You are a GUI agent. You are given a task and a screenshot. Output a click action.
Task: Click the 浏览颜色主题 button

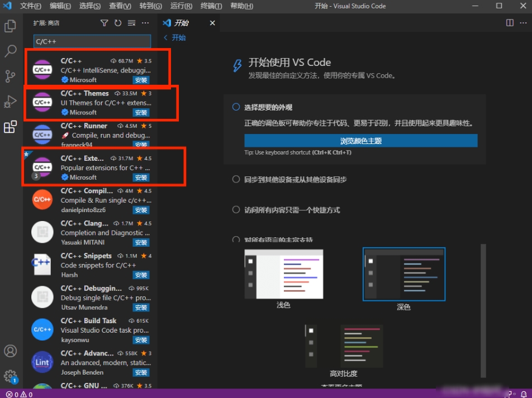click(x=360, y=141)
